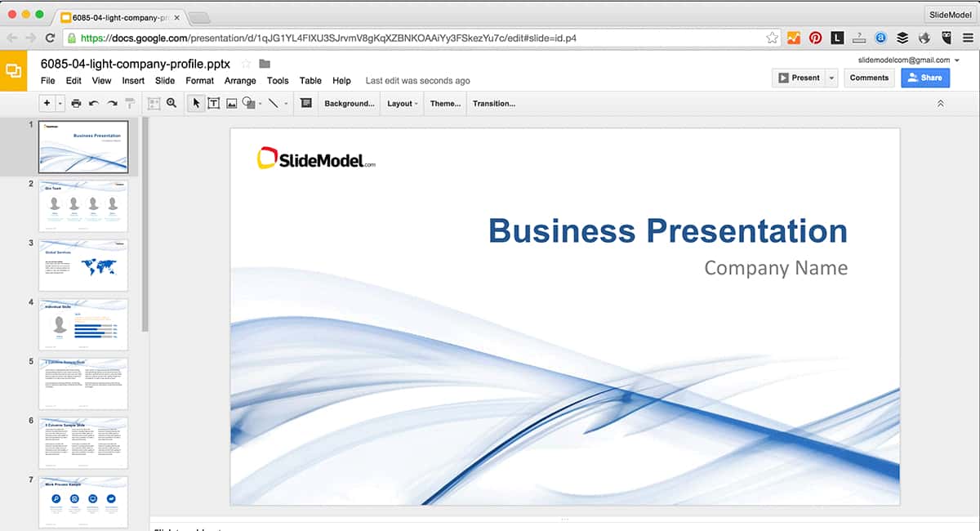Select the Zoom magnifier tool

coord(171,104)
